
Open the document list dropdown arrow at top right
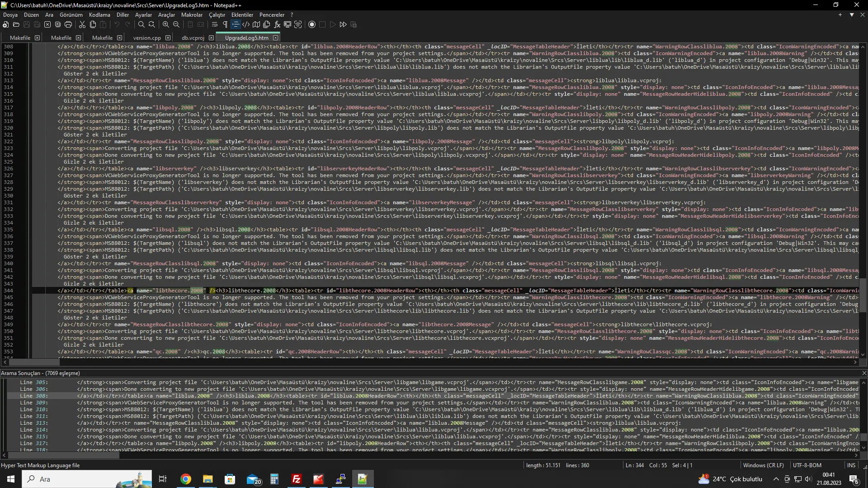(x=852, y=15)
